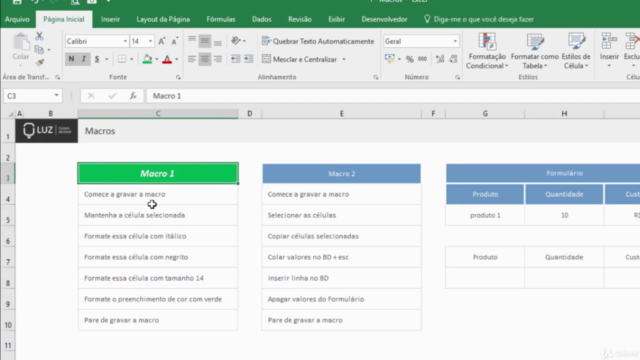Align text to top
This screenshot has width=640, height=360.
click(192, 40)
